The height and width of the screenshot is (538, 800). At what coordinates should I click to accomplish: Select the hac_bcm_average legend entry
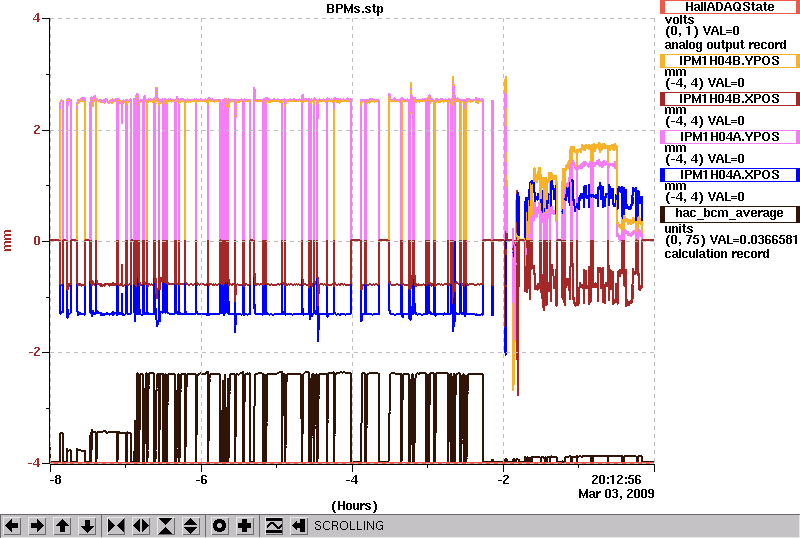point(730,213)
